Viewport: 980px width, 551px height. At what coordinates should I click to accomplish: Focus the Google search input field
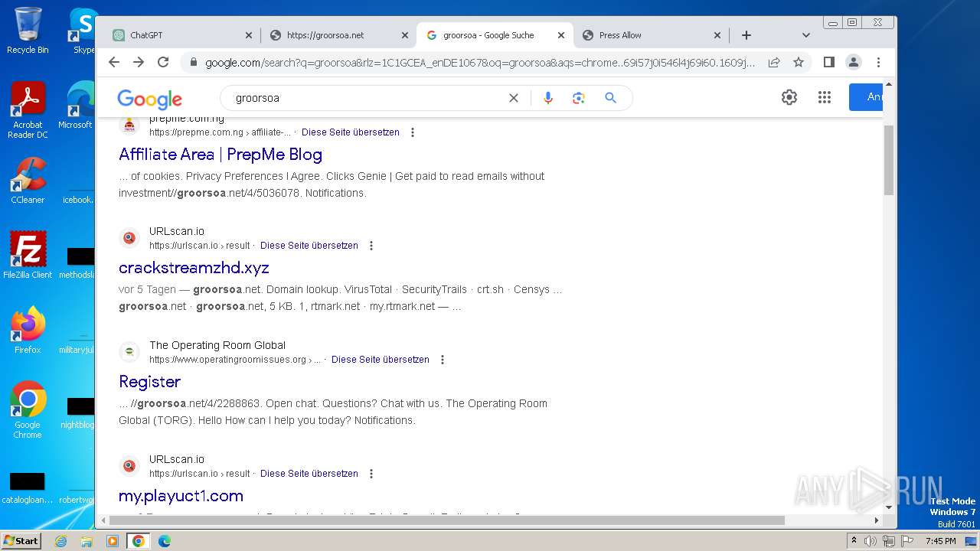tap(367, 98)
